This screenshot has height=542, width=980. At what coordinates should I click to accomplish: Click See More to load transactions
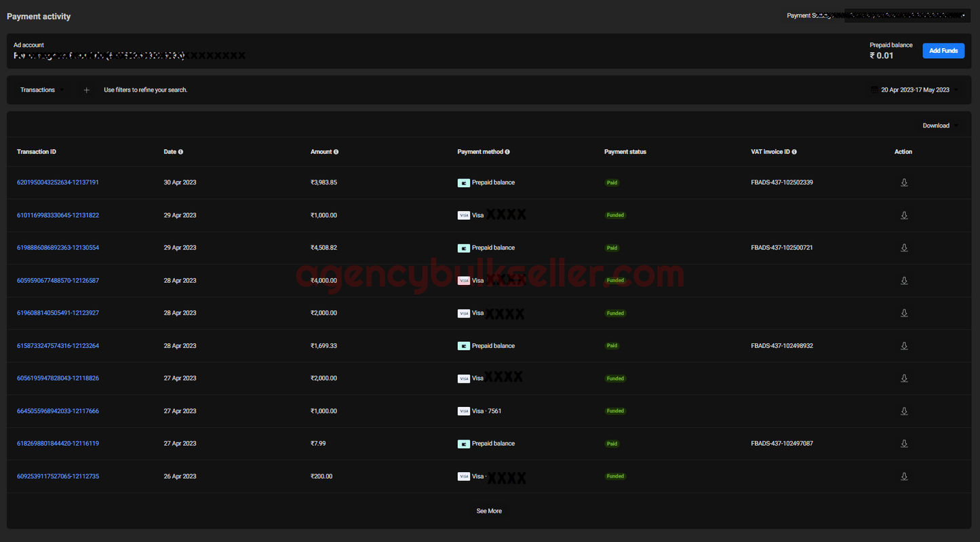click(x=489, y=511)
